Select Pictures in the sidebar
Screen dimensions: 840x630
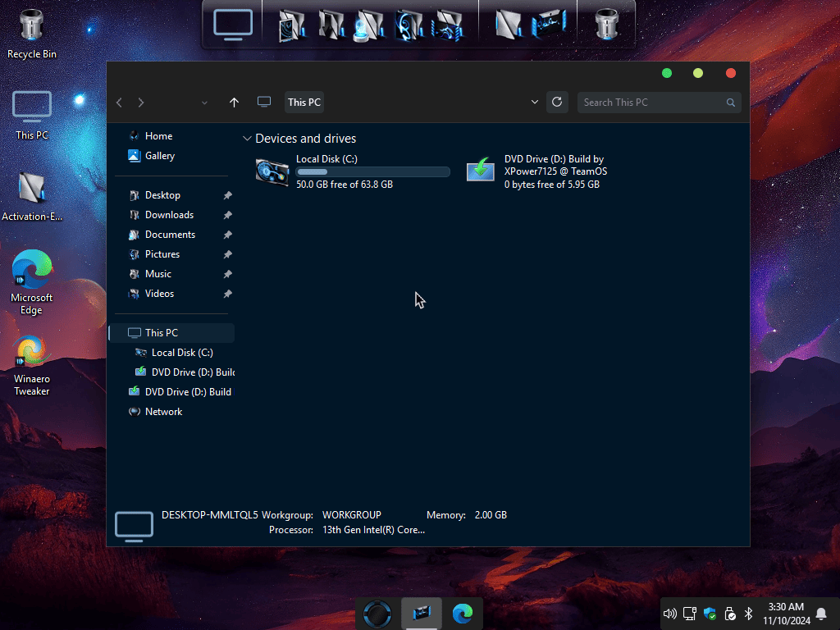(162, 254)
